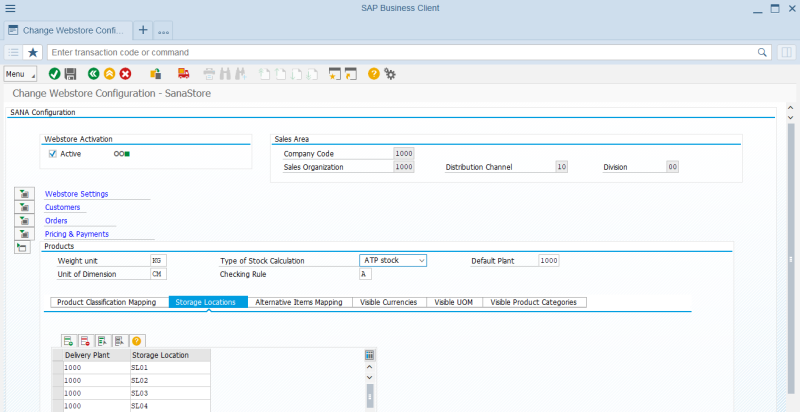Click the list icon beside favorites star
This screenshot has width=800, height=412.
[x=14, y=52]
